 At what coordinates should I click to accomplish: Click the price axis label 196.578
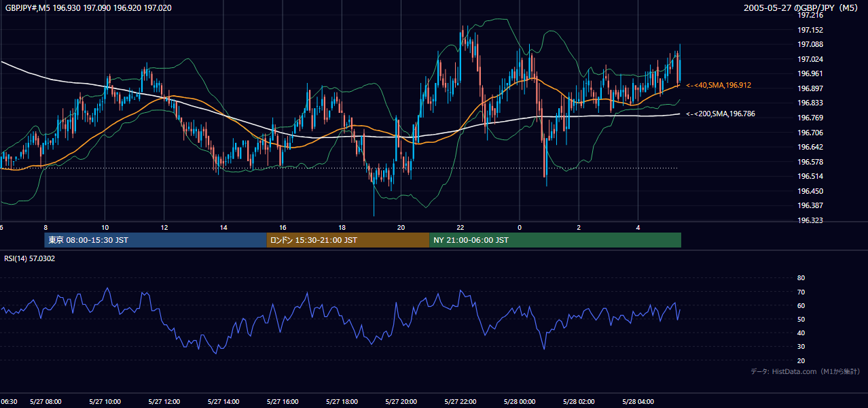810,162
